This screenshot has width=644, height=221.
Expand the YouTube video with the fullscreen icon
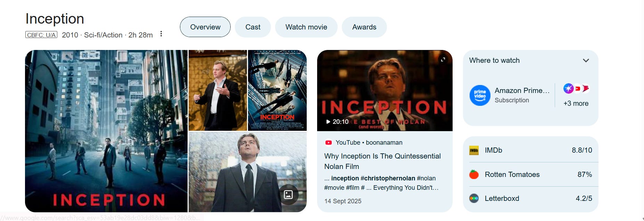click(x=443, y=60)
